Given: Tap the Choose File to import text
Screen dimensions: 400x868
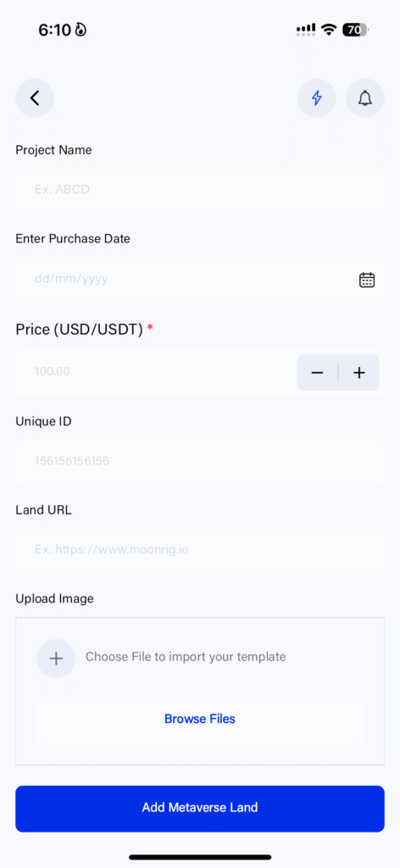Looking at the screenshot, I should (x=186, y=657).
